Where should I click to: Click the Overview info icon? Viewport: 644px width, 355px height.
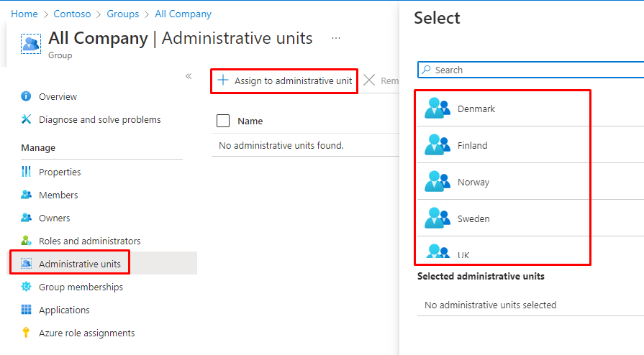click(x=27, y=96)
